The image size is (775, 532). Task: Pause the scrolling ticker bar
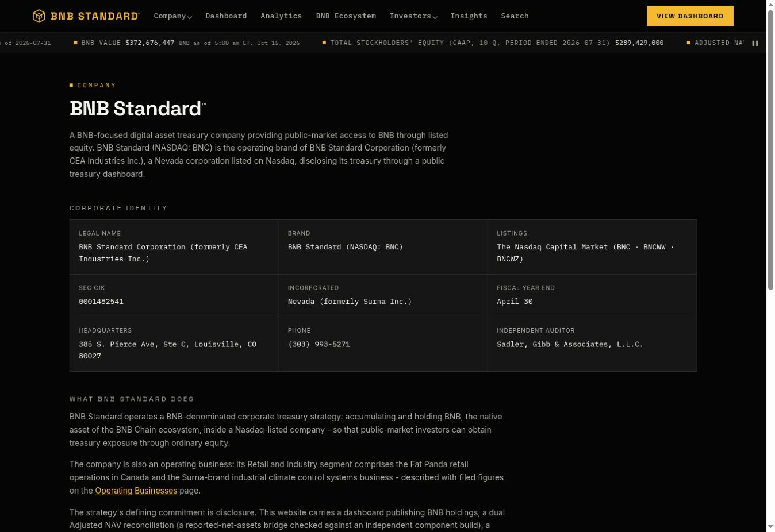[755, 43]
